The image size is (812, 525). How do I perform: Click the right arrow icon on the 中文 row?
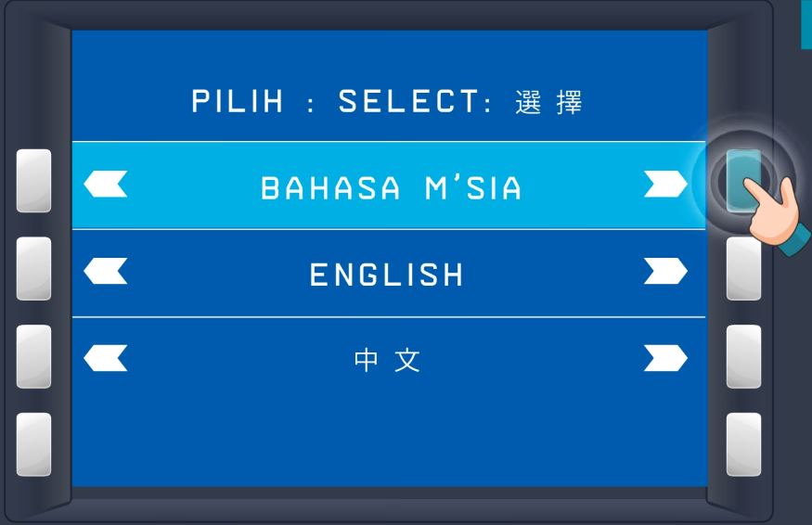[x=665, y=357]
